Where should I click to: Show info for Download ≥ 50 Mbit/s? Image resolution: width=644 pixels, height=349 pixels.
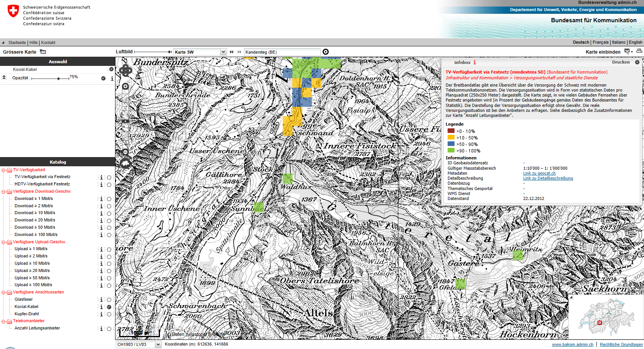101,228
